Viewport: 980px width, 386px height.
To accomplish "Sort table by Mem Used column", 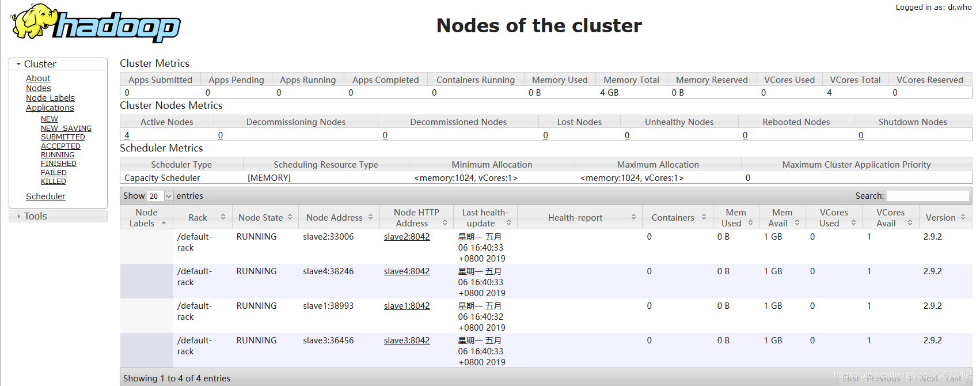I will pos(736,218).
